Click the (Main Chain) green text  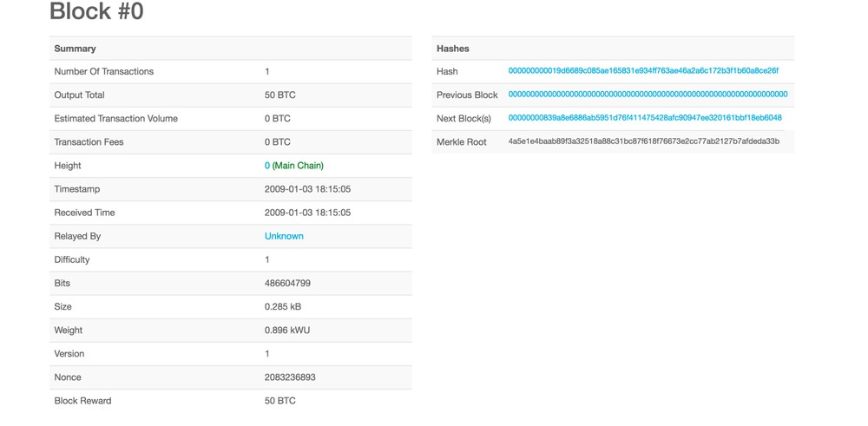click(298, 166)
